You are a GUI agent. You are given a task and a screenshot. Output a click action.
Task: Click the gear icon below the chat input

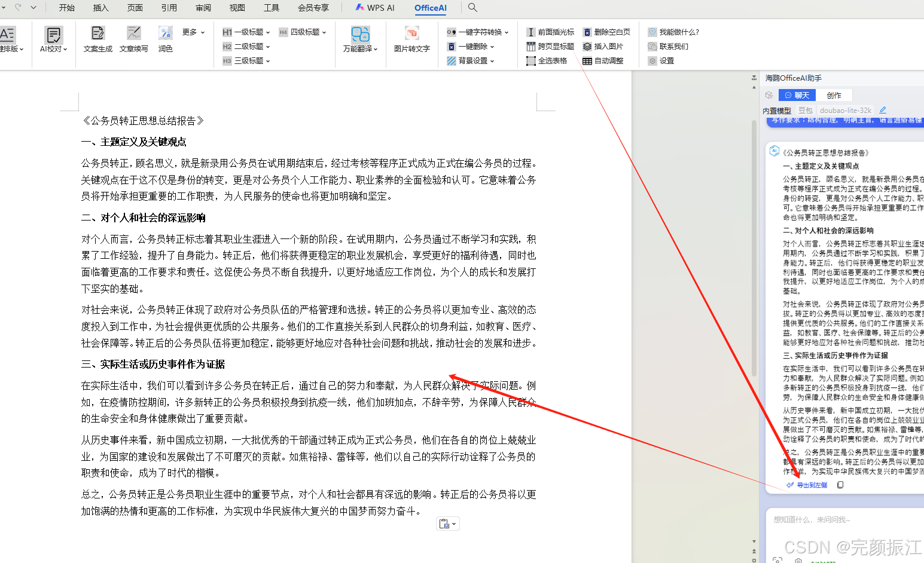tap(798, 561)
